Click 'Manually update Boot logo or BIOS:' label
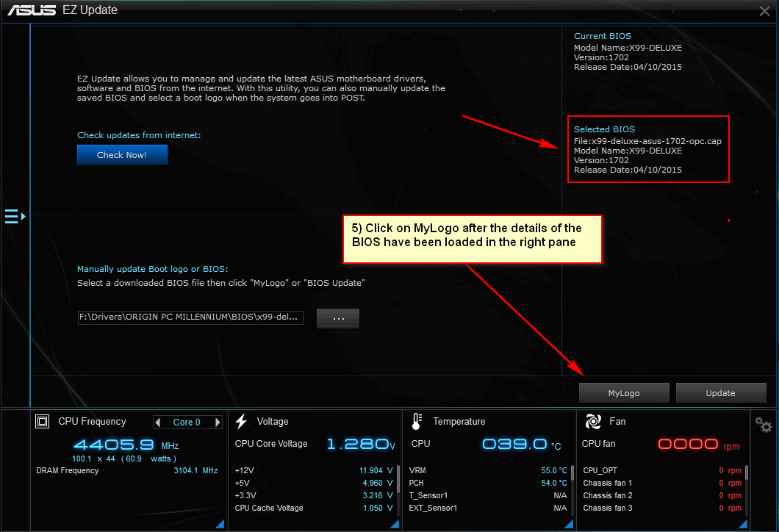 [x=153, y=269]
